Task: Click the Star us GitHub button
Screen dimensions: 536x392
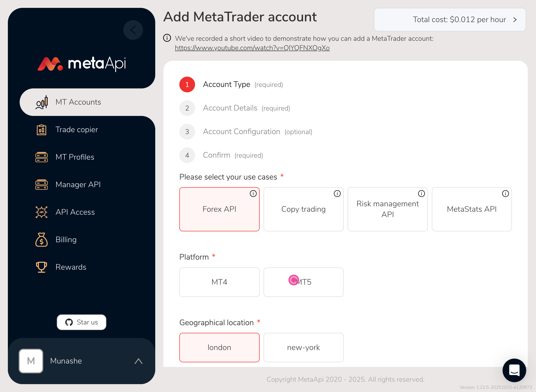Action: click(x=82, y=322)
